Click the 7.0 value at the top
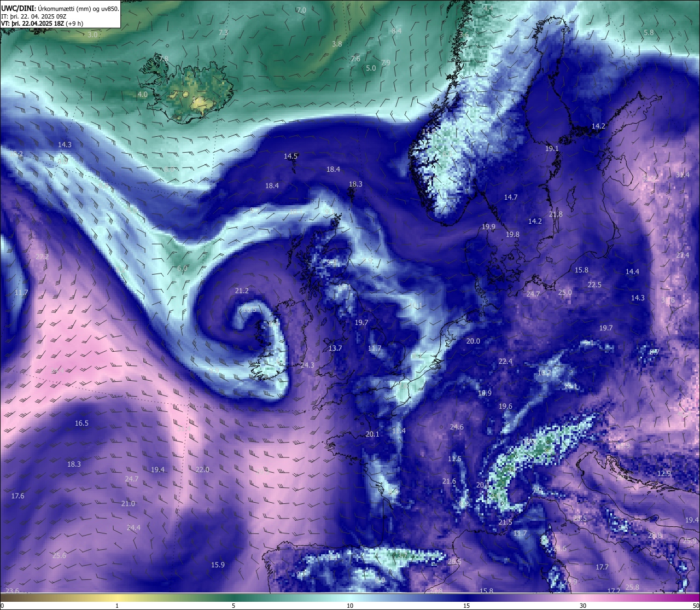Image resolution: width=700 pixels, height=610 pixels. click(x=301, y=10)
